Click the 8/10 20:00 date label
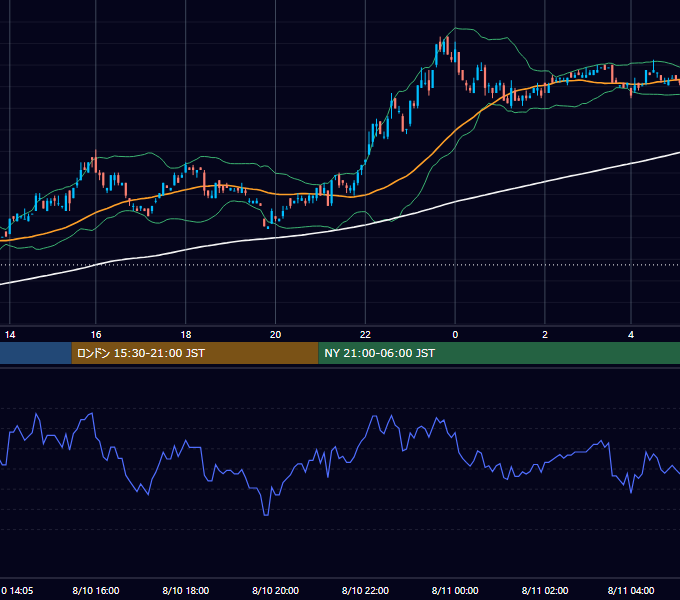 click(x=275, y=590)
